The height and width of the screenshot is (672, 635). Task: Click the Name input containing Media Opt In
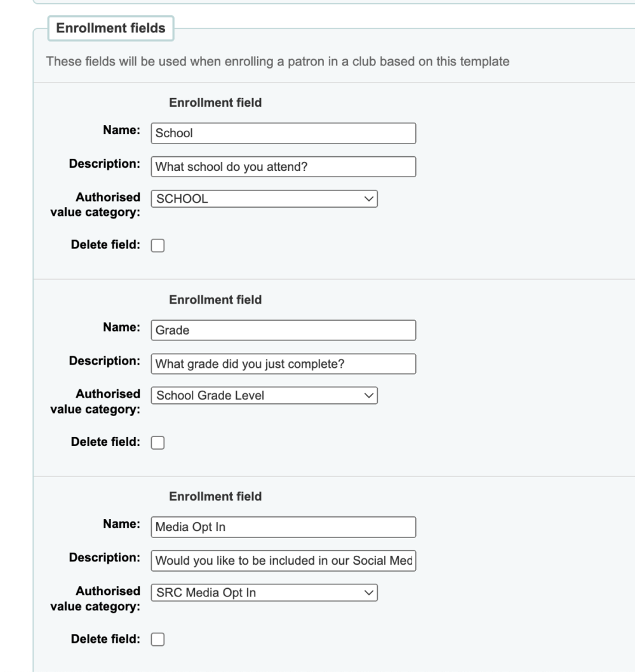pos(283,527)
